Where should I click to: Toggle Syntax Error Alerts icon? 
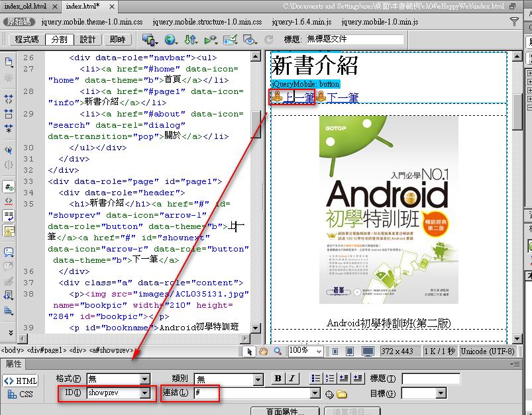click(x=9, y=231)
